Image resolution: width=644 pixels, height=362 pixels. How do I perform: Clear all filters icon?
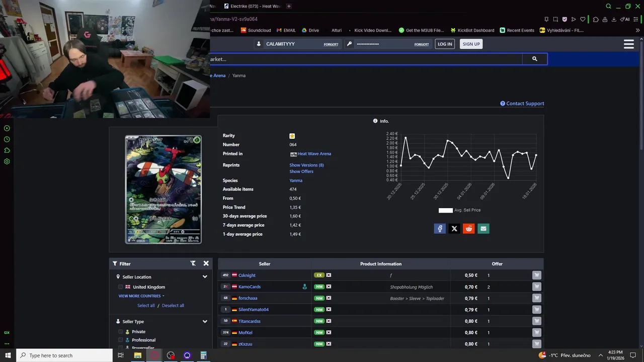[193, 263]
